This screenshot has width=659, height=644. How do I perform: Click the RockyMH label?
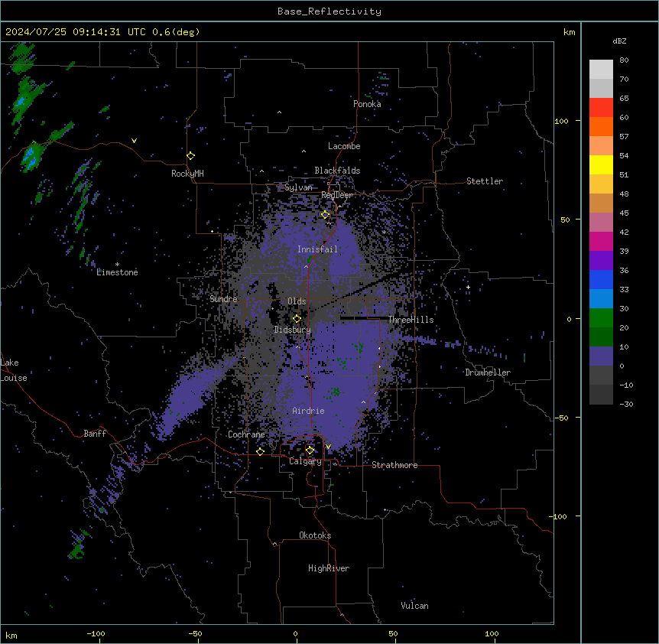tap(187, 173)
